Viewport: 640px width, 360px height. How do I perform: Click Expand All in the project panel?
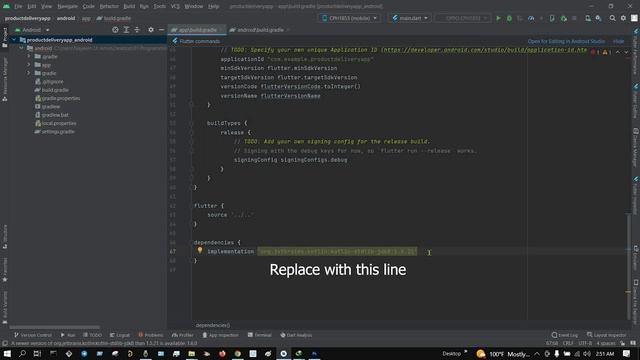click(126, 30)
